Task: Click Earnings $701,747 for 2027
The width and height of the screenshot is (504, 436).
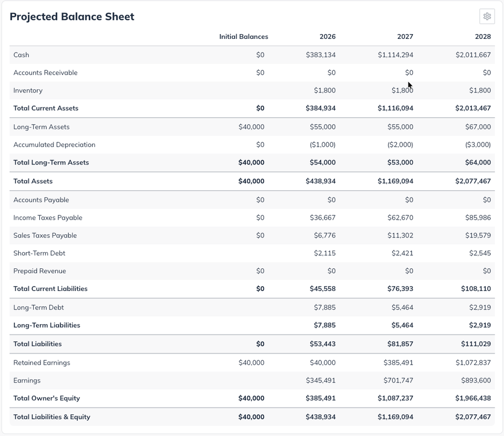Action: coord(398,380)
